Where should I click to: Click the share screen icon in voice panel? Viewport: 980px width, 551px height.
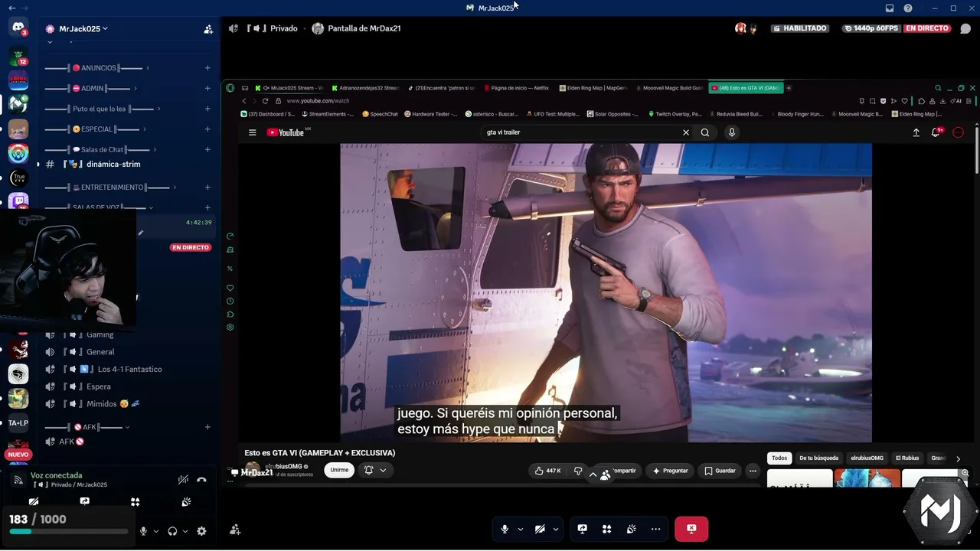tap(84, 502)
